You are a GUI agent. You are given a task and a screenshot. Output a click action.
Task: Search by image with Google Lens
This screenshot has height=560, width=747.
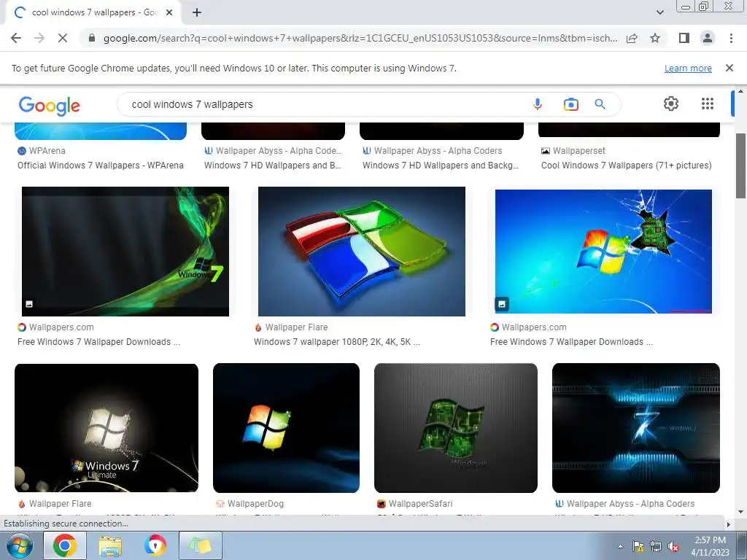click(x=570, y=104)
